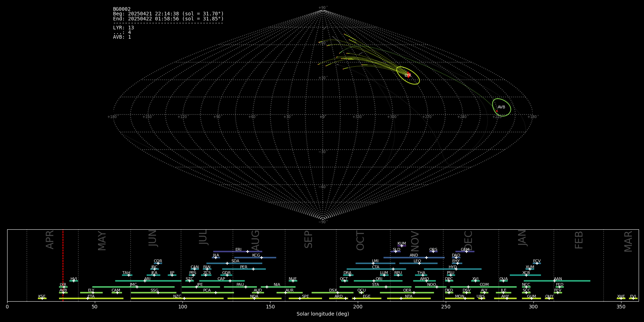Click the ORS shower label
The image size is (644, 322).
(433, 250)
